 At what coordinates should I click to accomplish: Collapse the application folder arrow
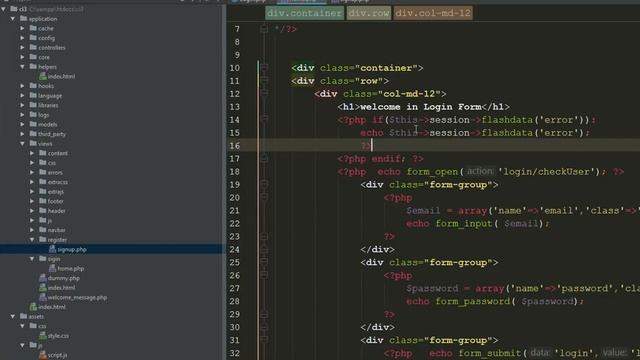coord(13,19)
